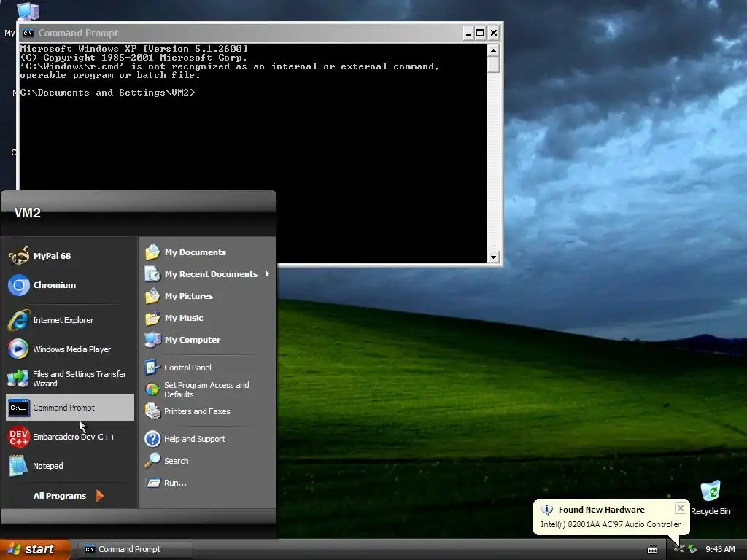The width and height of the screenshot is (747, 560).
Task: Click the Command Prompt start menu icon
Action: coord(18,408)
